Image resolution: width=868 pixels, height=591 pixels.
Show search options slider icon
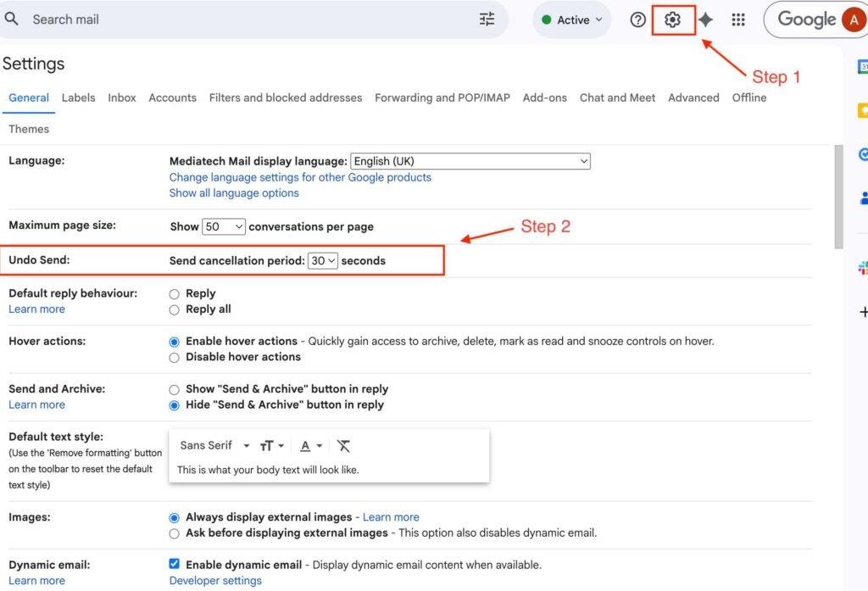pyautogui.click(x=487, y=19)
